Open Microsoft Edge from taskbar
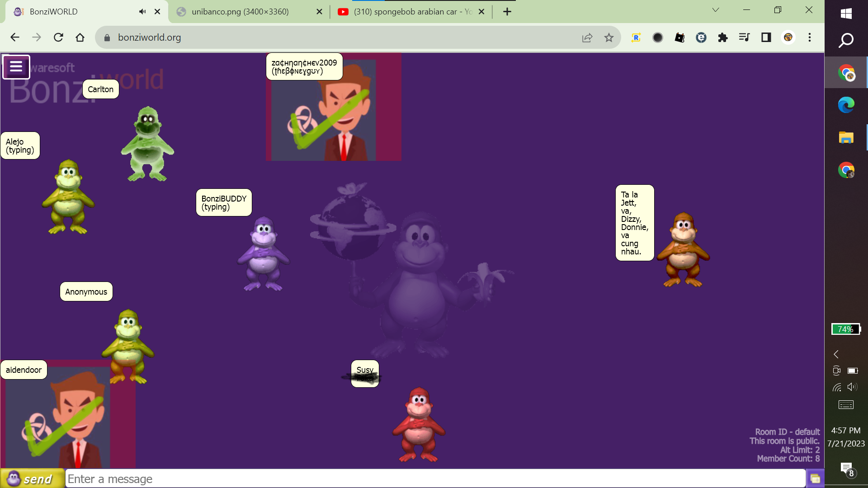The image size is (868, 488). click(846, 105)
